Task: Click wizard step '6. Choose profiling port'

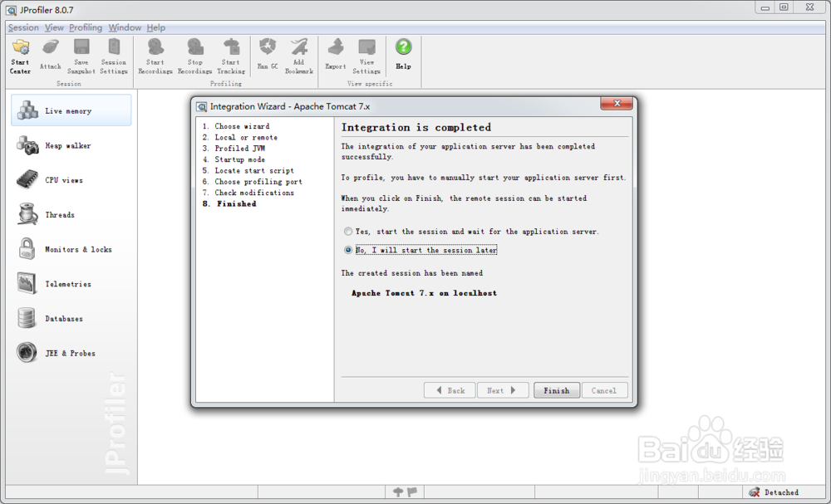Action: point(253,182)
